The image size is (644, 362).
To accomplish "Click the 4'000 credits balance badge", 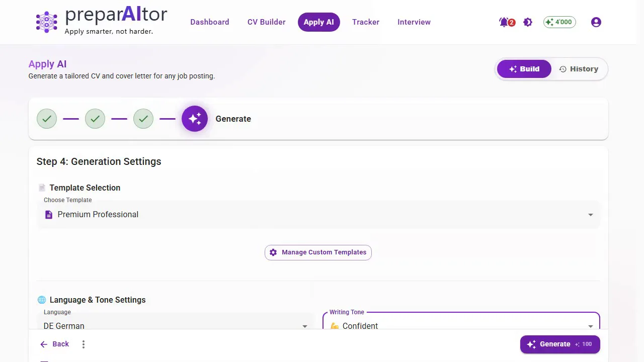I will [x=559, y=22].
